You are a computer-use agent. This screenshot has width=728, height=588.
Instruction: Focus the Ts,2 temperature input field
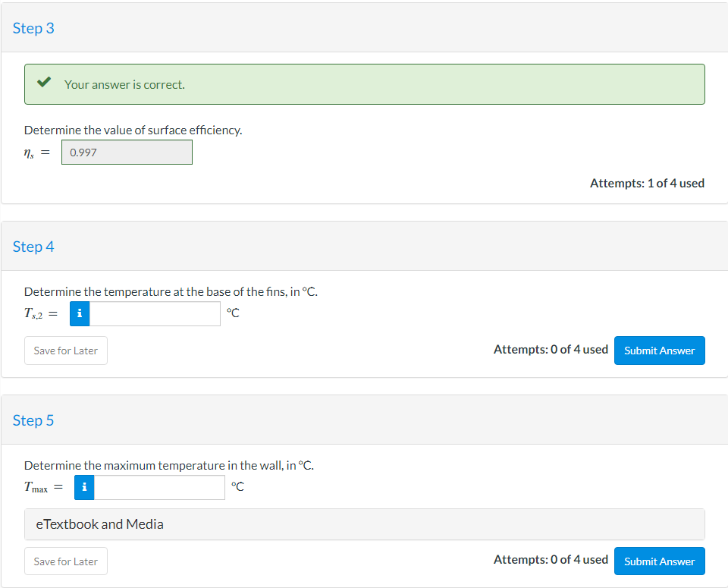[x=155, y=313]
